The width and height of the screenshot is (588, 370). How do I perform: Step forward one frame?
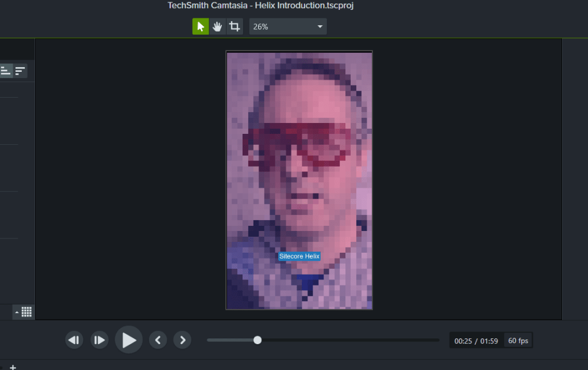coord(99,340)
